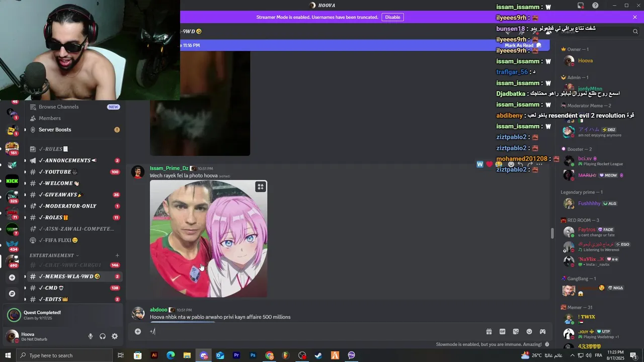
Task: Expand the CMD channel arrow
Action: pos(25,288)
